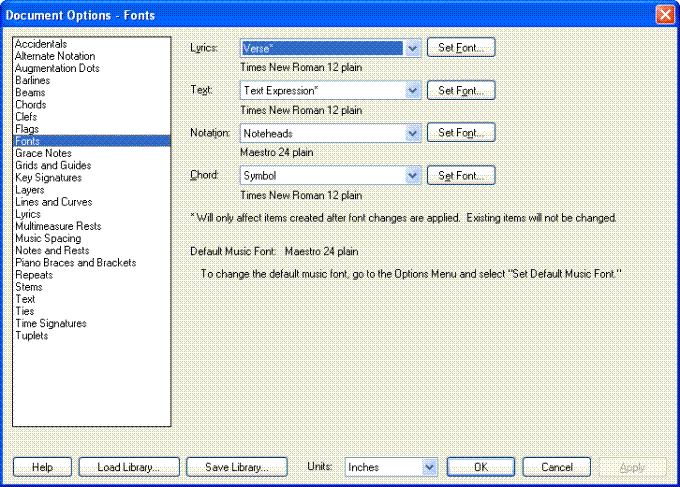Image resolution: width=680 pixels, height=487 pixels.
Task: Click Set Font button for Lyrics
Action: 461,48
